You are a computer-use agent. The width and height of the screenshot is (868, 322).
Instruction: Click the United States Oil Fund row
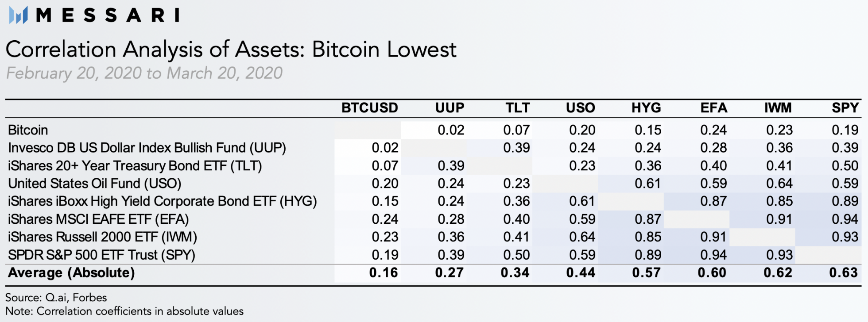95,184
